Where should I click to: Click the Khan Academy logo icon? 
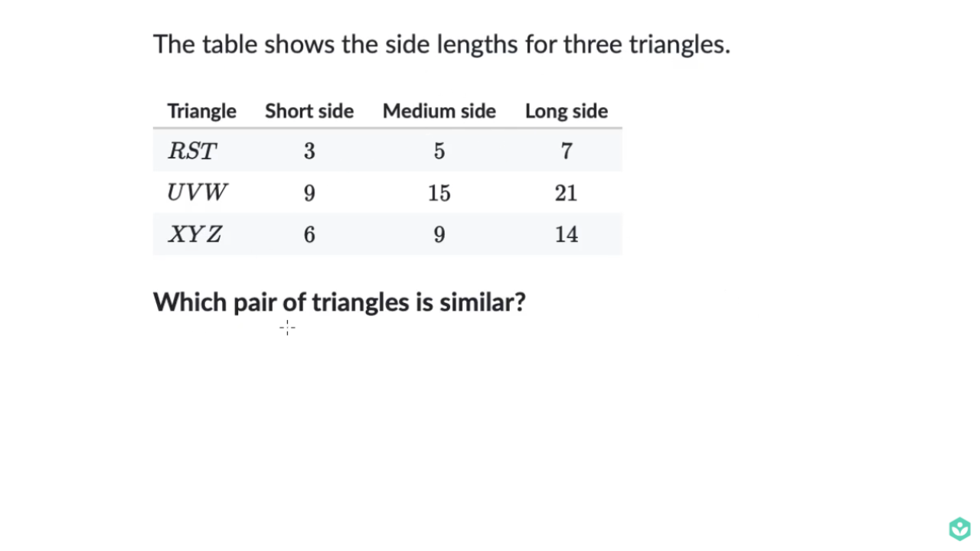[959, 529]
